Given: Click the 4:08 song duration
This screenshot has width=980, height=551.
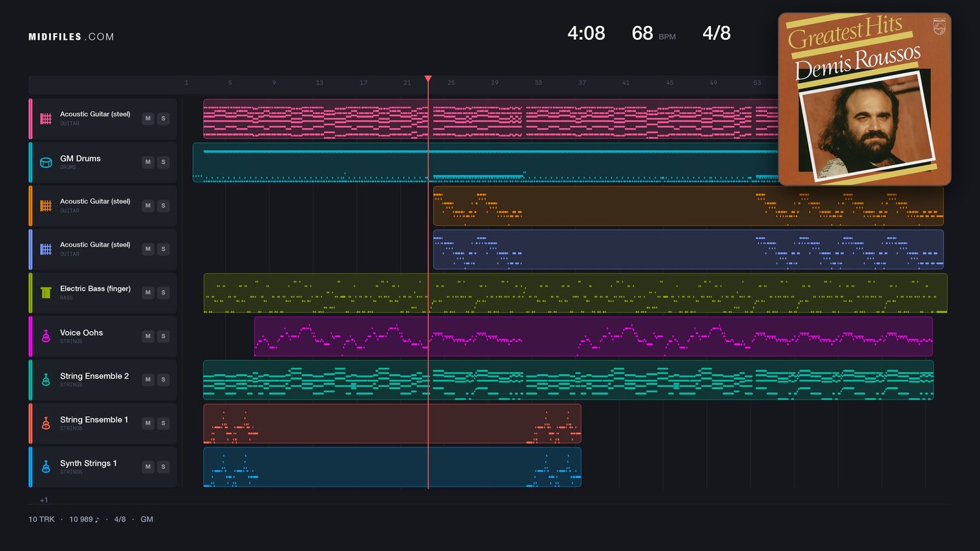Looking at the screenshot, I should pyautogui.click(x=586, y=33).
